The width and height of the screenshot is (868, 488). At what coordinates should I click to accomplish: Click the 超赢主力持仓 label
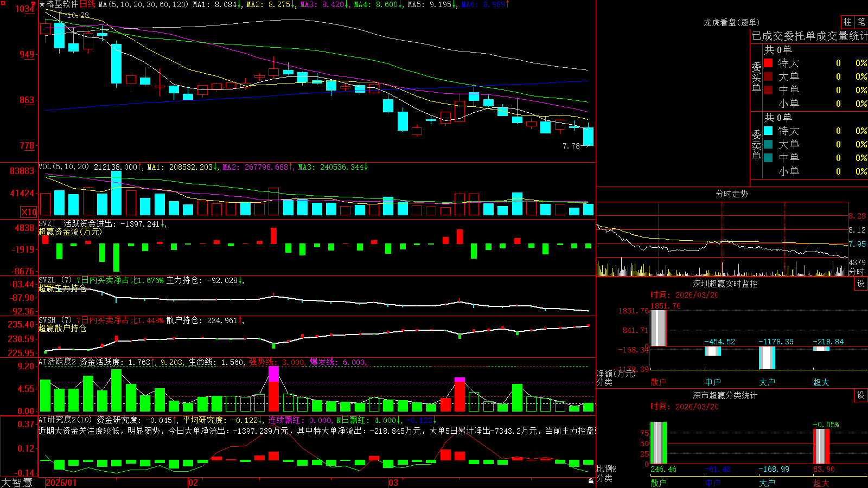pyautogui.click(x=62, y=288)
